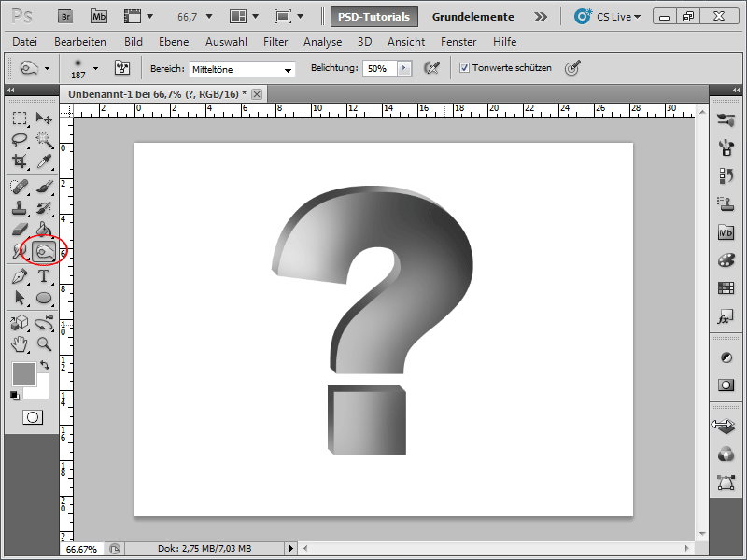The width and height of the screenshot is (747, 560).
Task: Open the tool preset picker arrow
Action: pos(47,68)
